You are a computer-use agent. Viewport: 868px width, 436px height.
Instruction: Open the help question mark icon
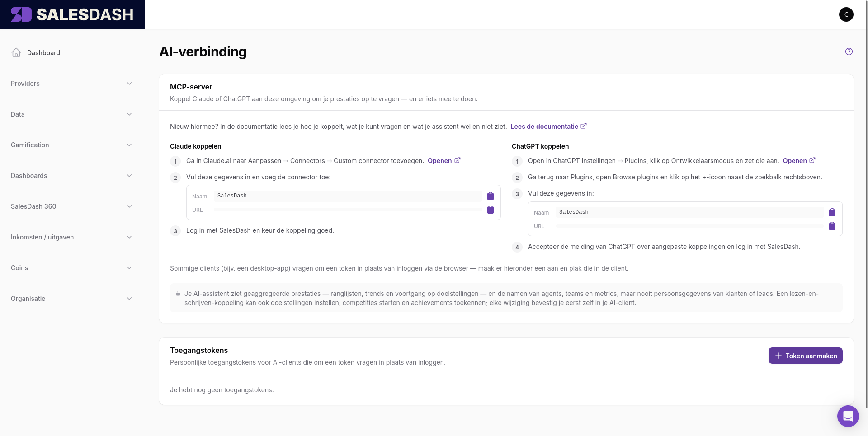pyautogui.click(x=849, y=52)
